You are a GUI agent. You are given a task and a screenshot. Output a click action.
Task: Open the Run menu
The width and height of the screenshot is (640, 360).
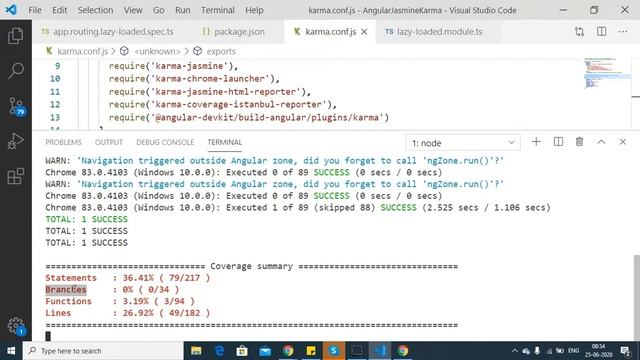point(182,10)
